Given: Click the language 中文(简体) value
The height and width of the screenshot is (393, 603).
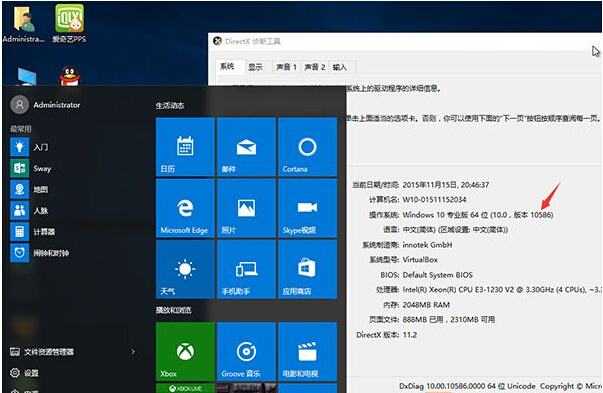Looking at the screenshot, I should coord(455,230).
